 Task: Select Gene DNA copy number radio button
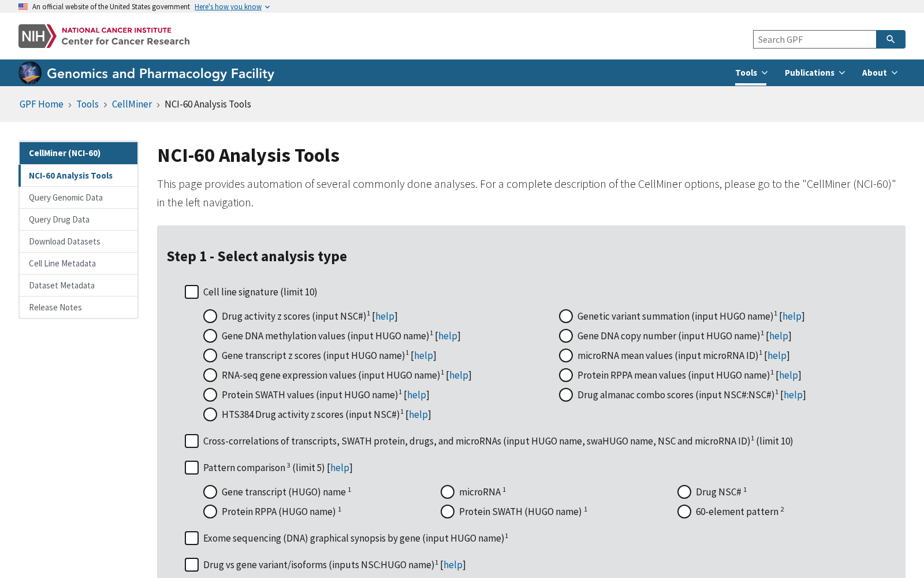point(566,336)
